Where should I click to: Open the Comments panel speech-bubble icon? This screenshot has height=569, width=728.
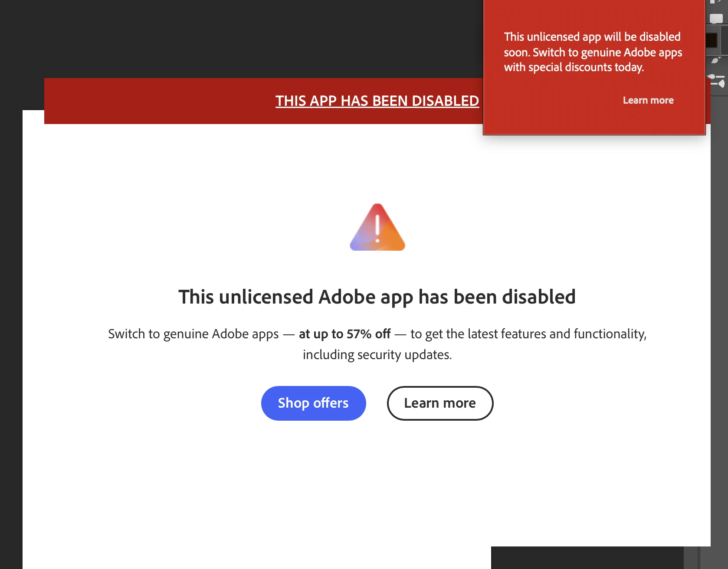[716, 18]
